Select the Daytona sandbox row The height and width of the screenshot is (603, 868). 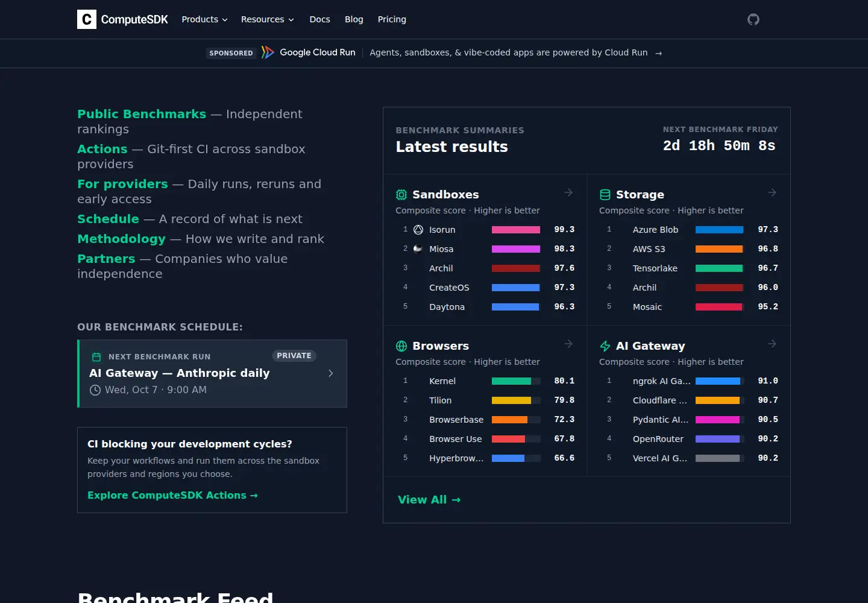click(x=485, y=307)
